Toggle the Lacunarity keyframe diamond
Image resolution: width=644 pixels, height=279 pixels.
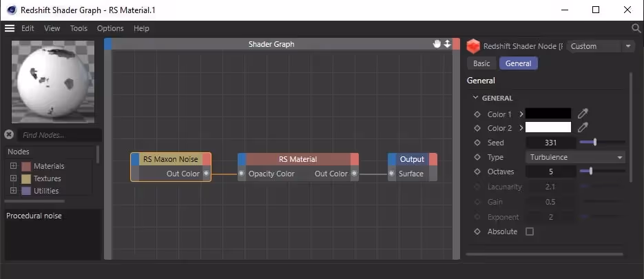point(477,187)
